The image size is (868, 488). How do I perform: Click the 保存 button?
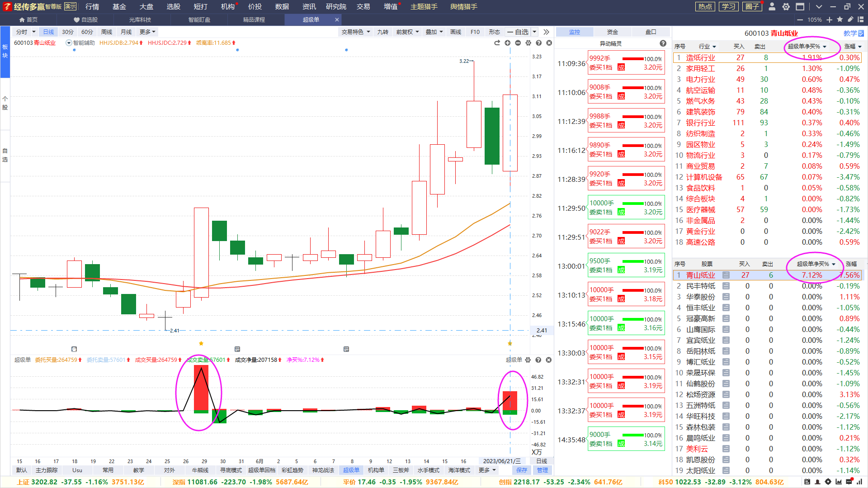click(x=522, y=470)
